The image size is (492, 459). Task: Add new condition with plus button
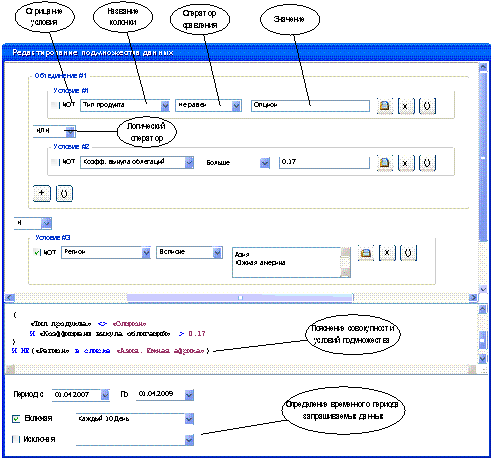(x=42, y=193)
